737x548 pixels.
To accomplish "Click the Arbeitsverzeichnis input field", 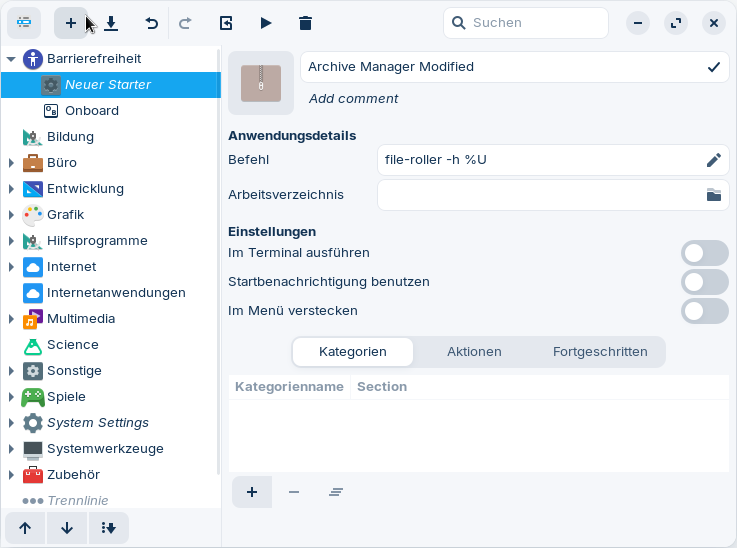I will (553, 195).
